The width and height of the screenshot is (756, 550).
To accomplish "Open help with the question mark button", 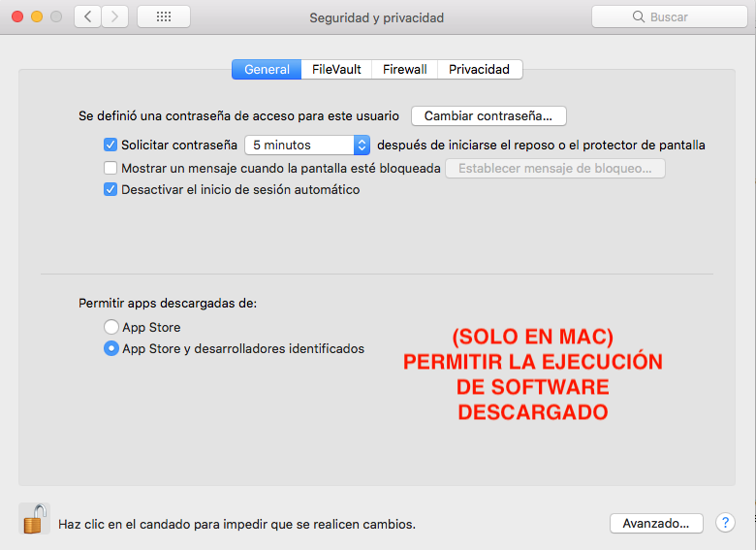I will point(725,523).
